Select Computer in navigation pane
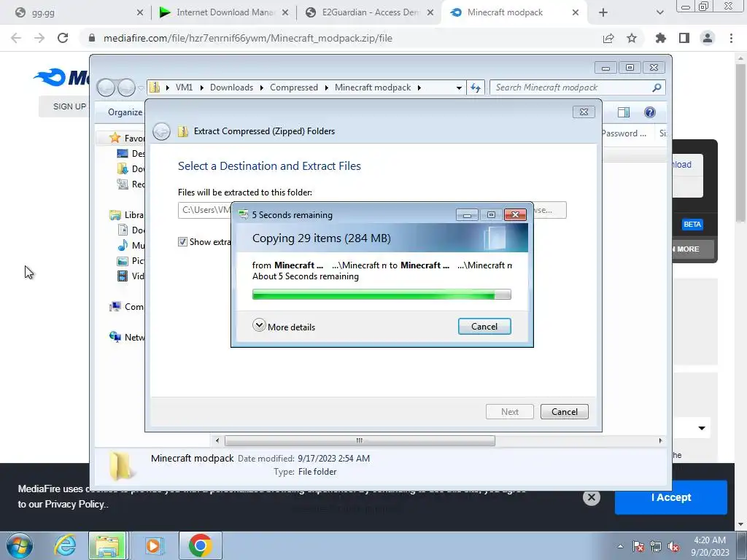This screenshot has width=747, height=560. point(127,307)
